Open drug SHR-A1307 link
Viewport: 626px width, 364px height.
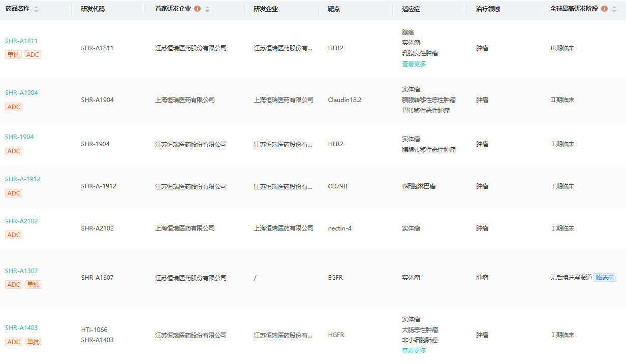(21, 271)
